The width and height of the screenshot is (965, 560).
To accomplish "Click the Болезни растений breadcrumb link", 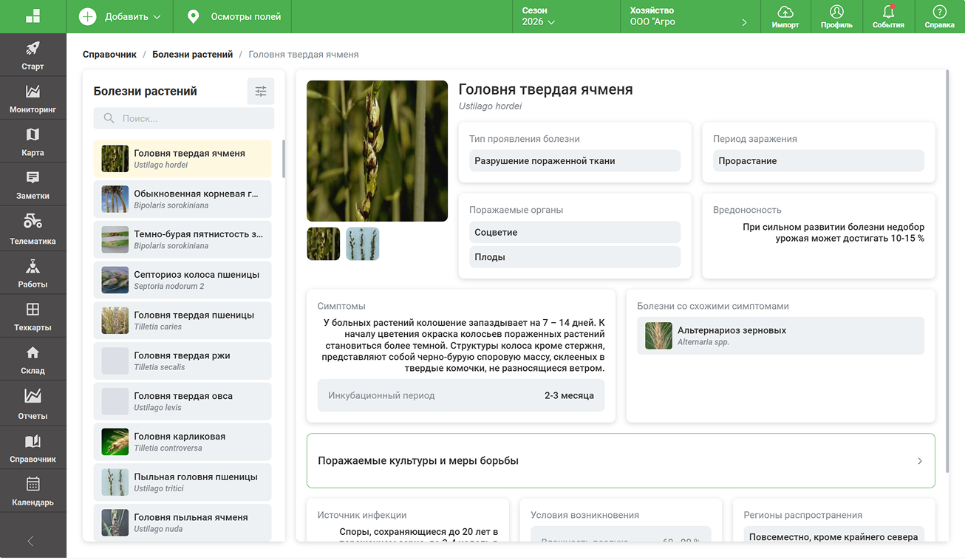I will tap(193, 55).
